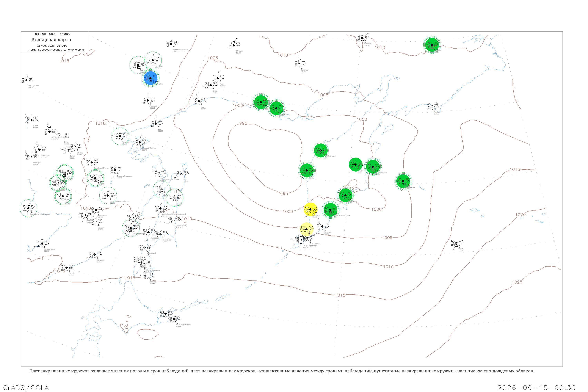Click the Екатерино-Никольское dashed station circle
588x392 pixels.
pos(28,208)
